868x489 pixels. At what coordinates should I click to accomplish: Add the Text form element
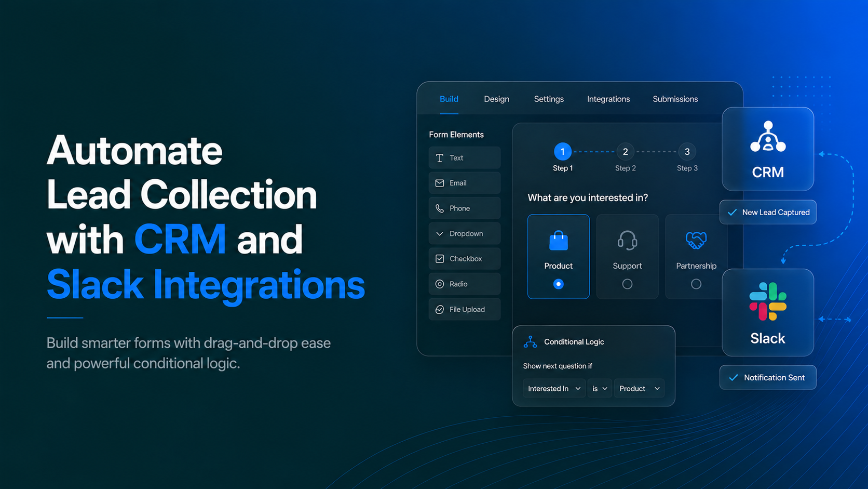465,158
